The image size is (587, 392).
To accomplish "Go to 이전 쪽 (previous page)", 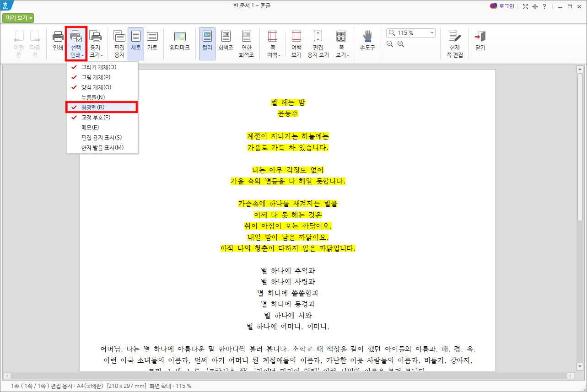I will coord(19,44).
